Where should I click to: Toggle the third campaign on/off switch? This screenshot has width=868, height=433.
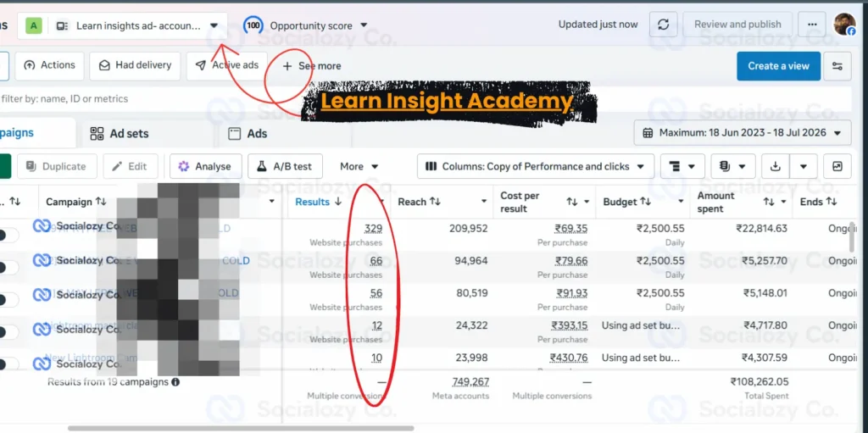(8, 300)
